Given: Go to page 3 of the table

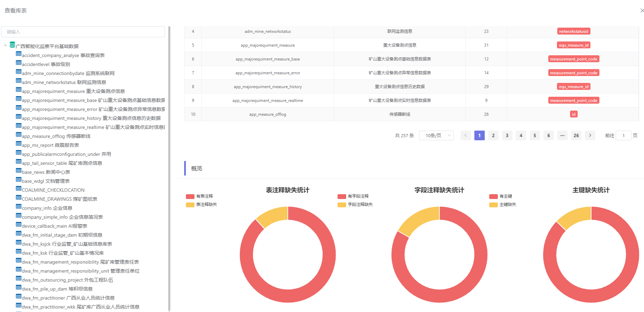Looking at the screenshot, I should [507, 135].
